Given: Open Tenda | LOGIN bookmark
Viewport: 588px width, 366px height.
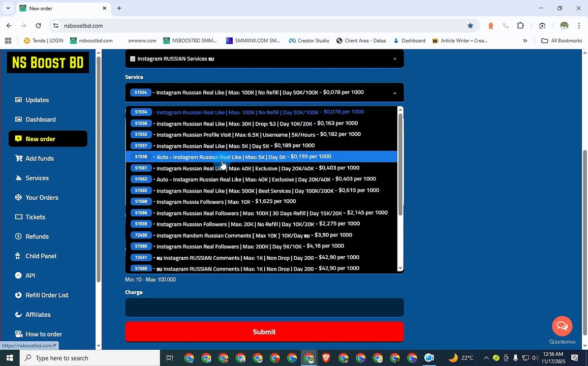Looking at the screenshot, I should 44,41.
